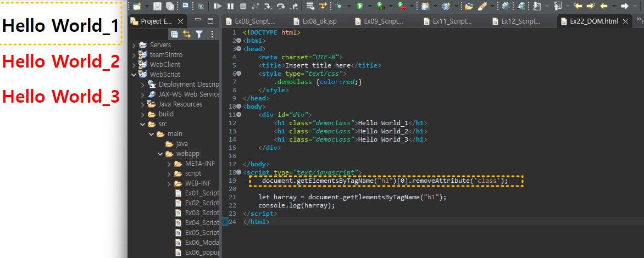Collapse the WebScript project node
This screenshot has width=644, height=258.
pos(134,75)
